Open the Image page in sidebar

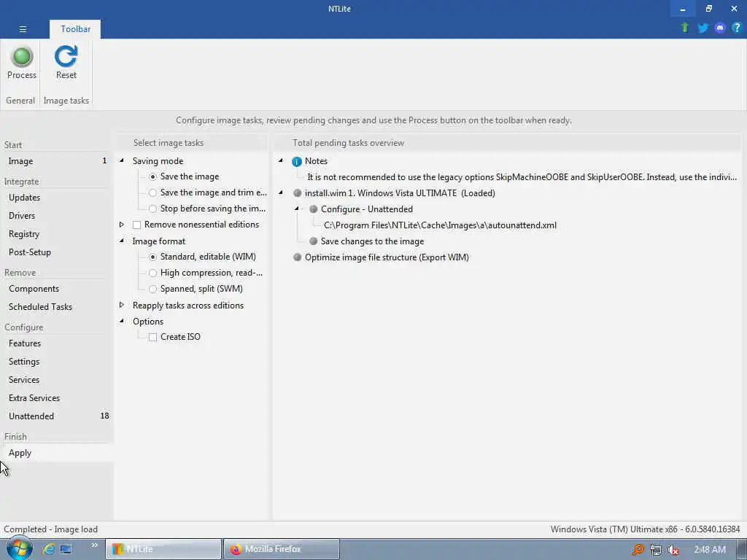click(57, 161)
